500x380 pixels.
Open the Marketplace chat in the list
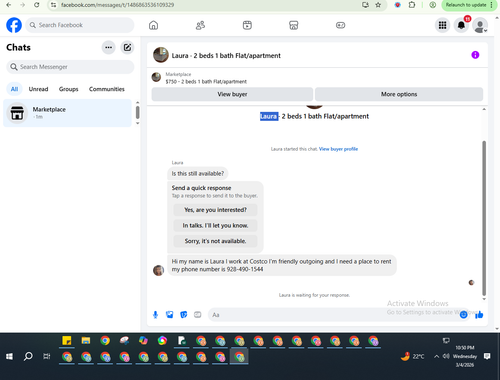pos(67,113)
